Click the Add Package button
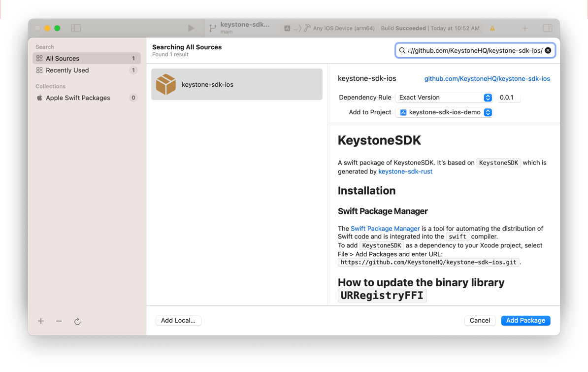 tap(525, 320)
